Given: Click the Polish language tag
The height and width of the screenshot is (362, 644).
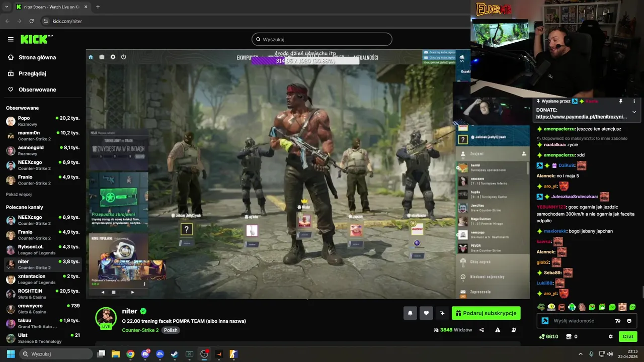Looking at the screenshot, I should coord(171,330).
